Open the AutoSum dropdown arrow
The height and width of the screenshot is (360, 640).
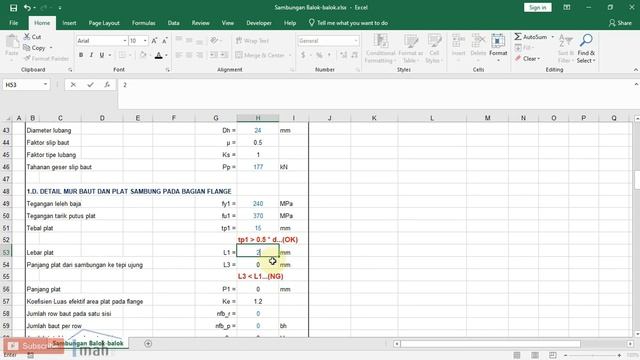point(553,37)
